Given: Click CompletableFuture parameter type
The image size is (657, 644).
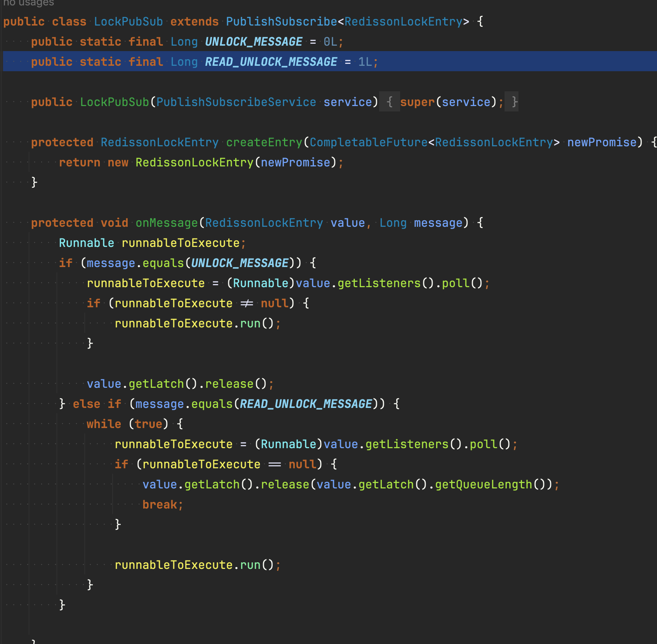Looking at the screenshot, I should pyautogui.click(x=369, y=142).
